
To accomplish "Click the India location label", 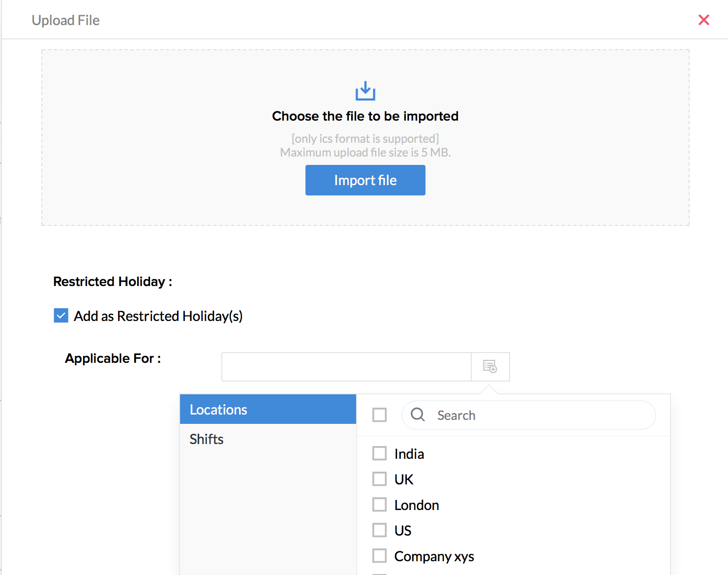I will click(409, 454).
